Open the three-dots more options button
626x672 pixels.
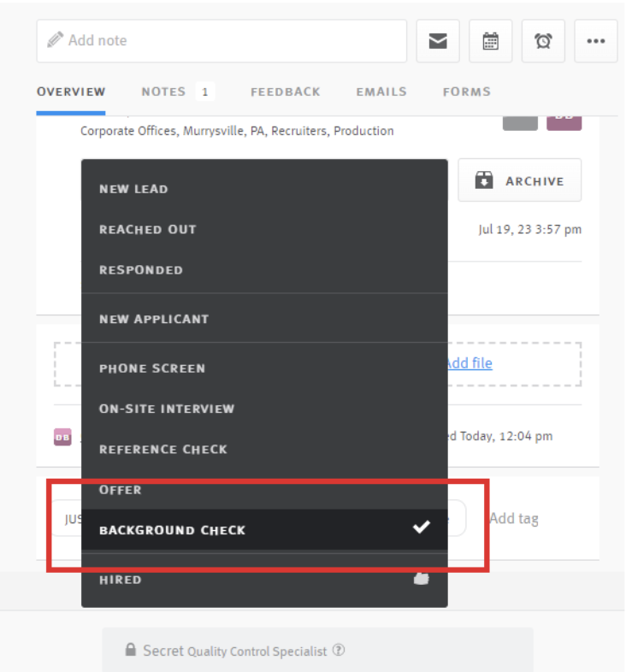(596, 41)
